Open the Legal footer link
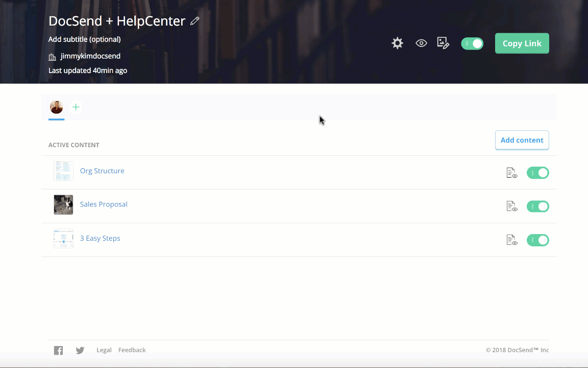This screenshot has height=368, width=588. click(x=104, y=350)
